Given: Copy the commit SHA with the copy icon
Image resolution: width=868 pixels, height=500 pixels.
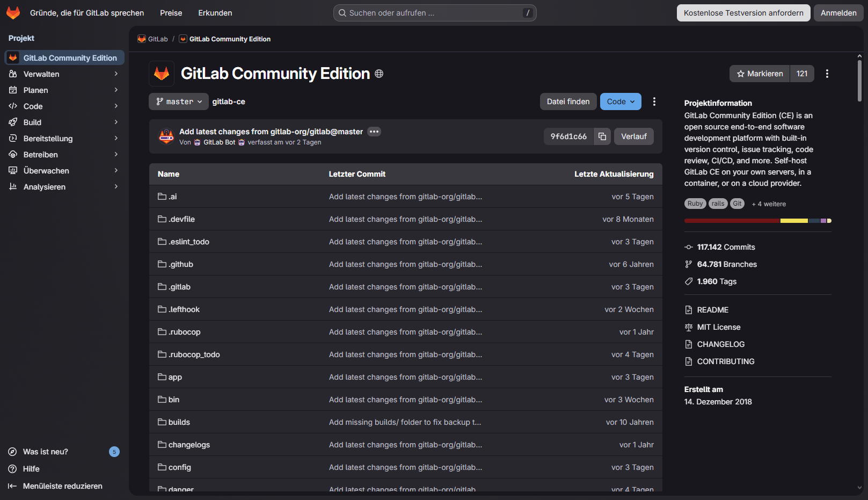Looking at the screenshot, I should click(602, 136).
